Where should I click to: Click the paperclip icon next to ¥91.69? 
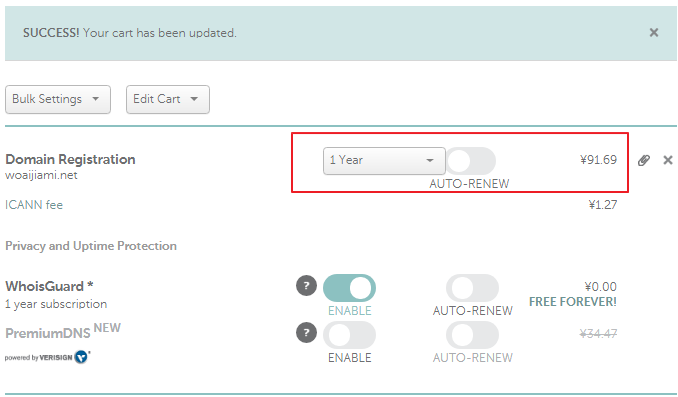[x=643, y=160]
